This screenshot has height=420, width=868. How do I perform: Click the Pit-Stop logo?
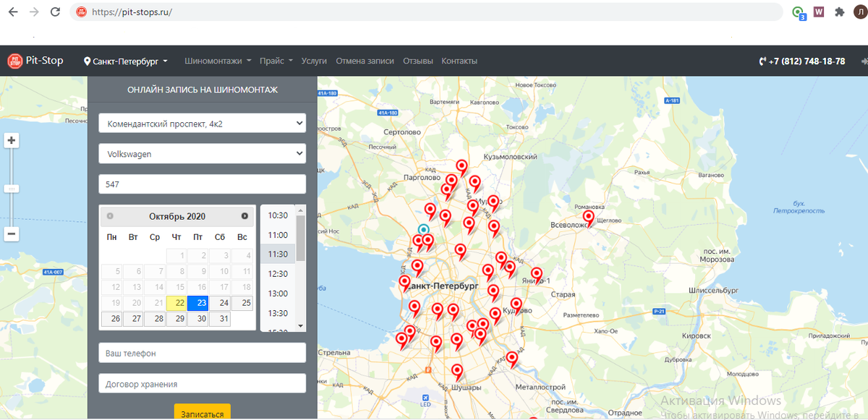(35, 61)
